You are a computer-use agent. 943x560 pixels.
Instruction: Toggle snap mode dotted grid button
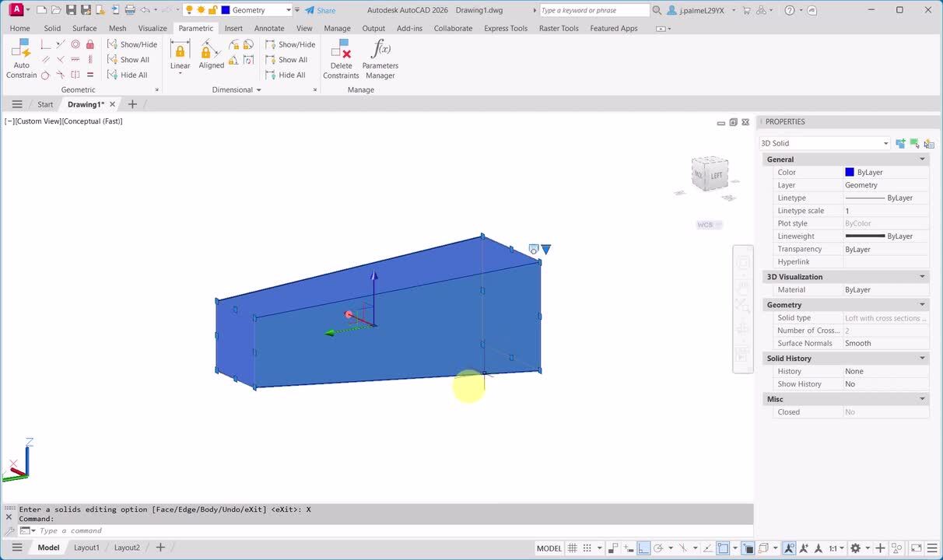pos(587,548)
